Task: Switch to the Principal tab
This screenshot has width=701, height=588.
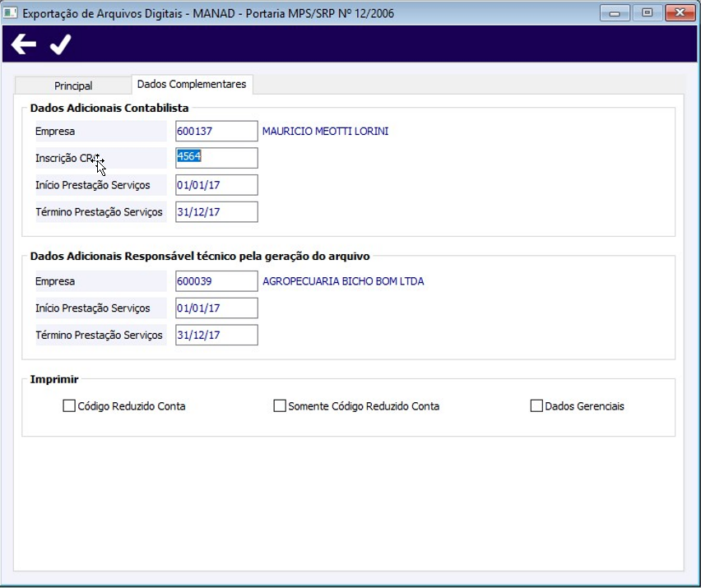Action: pos(73,86)
